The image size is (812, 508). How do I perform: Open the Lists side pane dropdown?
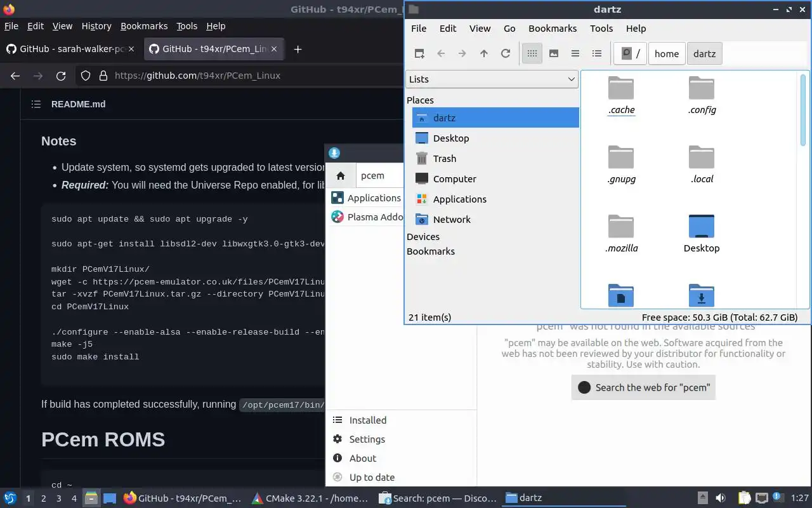coord(492,79)
